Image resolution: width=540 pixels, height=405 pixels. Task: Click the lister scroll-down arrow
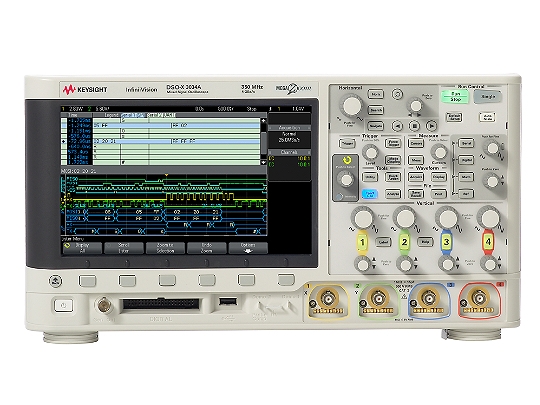(263, 162)
